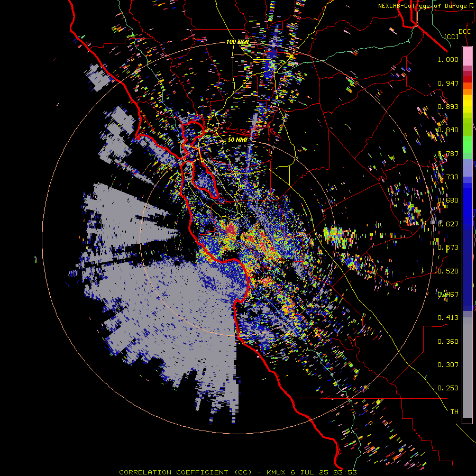
Task: Pick the pink swatch at top of color bar
Action: (467, 56)
